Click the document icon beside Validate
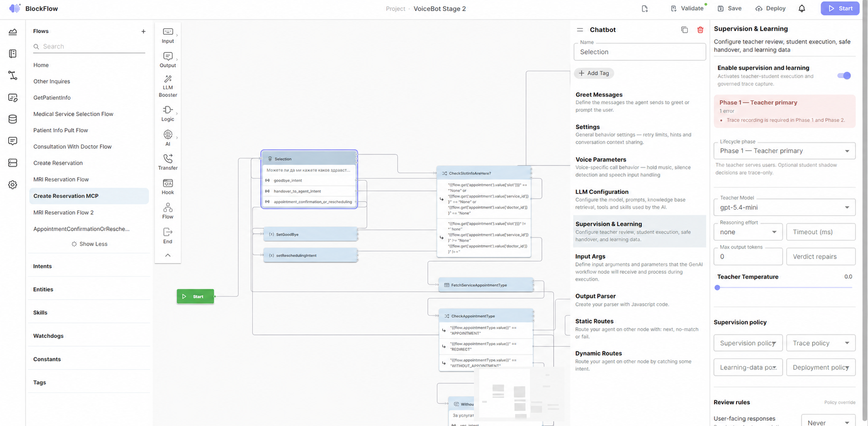Screen dimensions: 868x426 pos(644,9)
